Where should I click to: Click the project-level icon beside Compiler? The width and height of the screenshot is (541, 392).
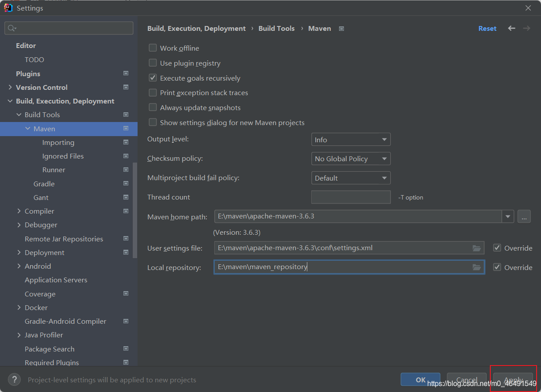tap(126, 211)
